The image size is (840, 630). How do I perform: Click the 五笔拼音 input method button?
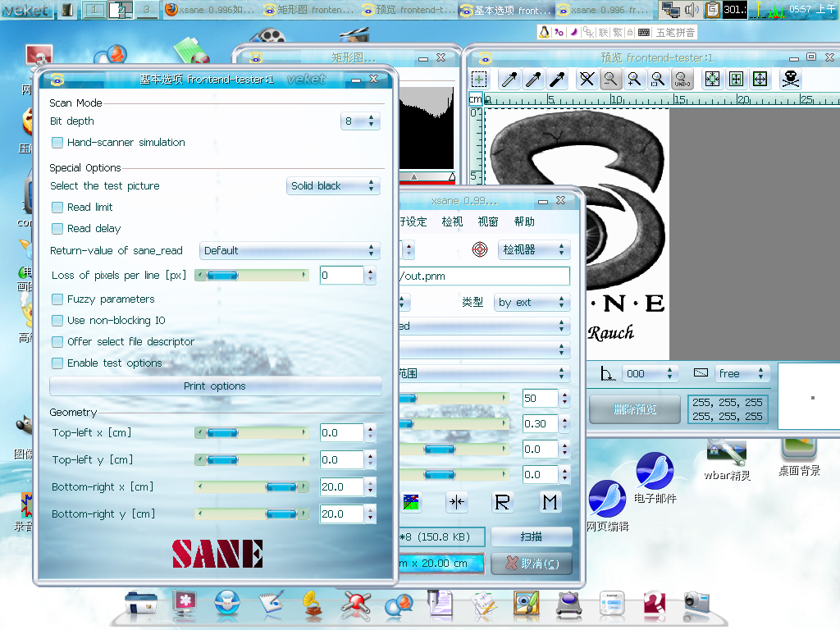(675, 33)
